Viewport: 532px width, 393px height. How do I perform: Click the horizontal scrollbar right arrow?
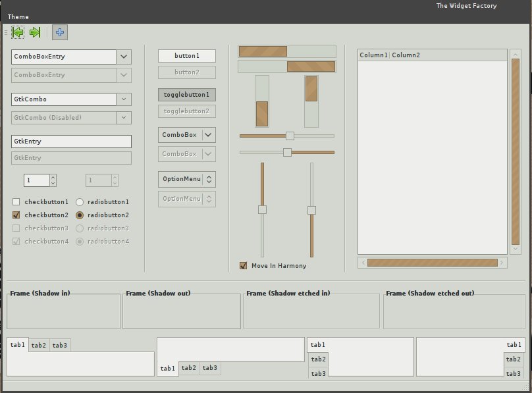tap(502, 263)
